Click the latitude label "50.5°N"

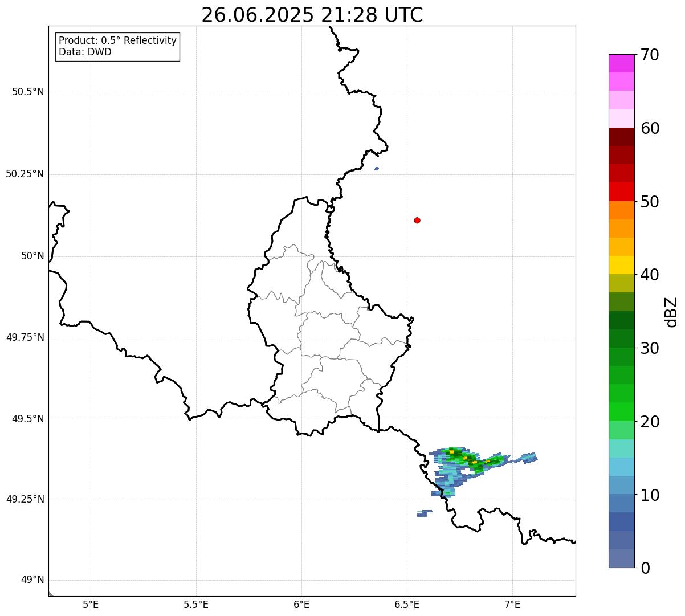click(28, 92)
